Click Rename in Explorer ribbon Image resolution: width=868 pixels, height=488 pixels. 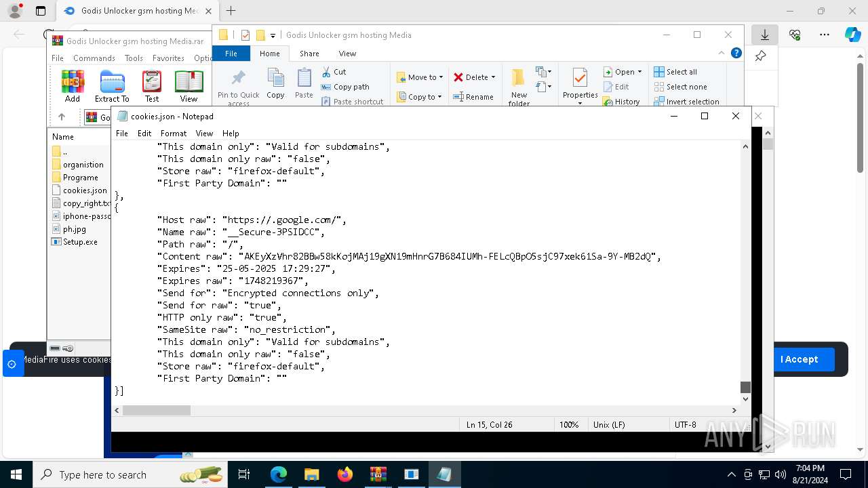pos(473,97)
